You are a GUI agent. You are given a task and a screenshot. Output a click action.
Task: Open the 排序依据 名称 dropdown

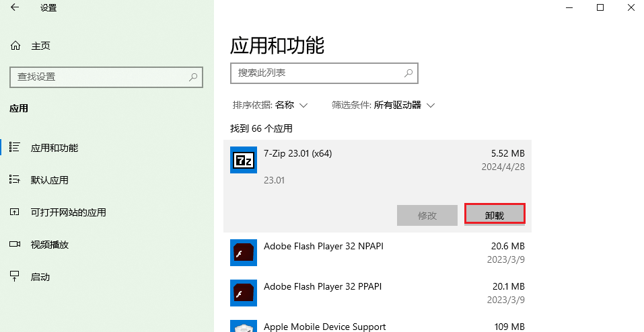[271, 105]
